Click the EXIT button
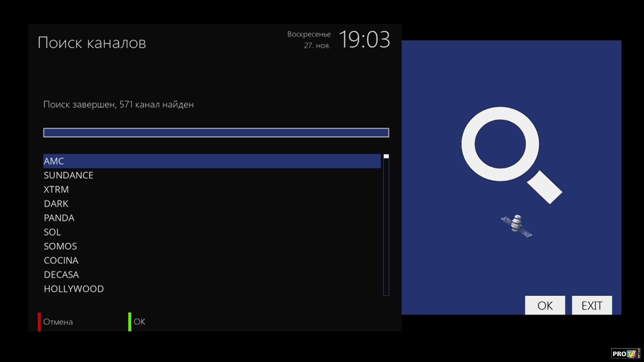 click(x=592, y=305)
